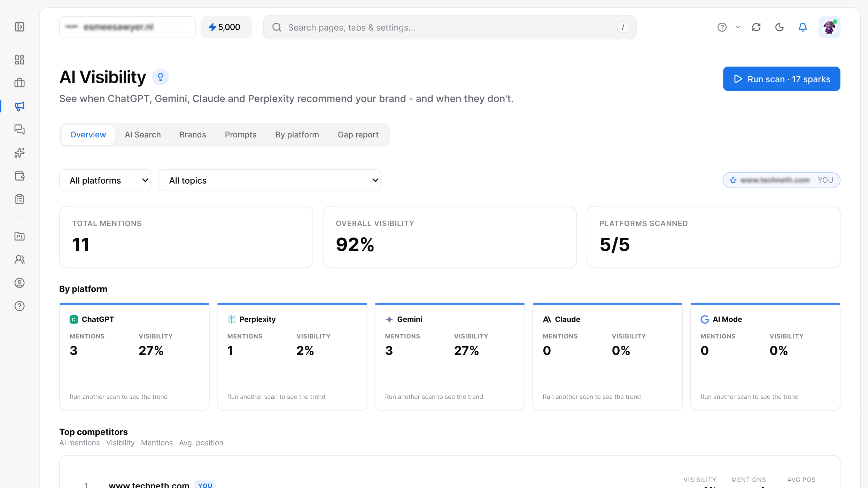The height and width of the screenshot is (488, 868).
Task: Switch to the AI Search tab
Action: coord(143,135)
